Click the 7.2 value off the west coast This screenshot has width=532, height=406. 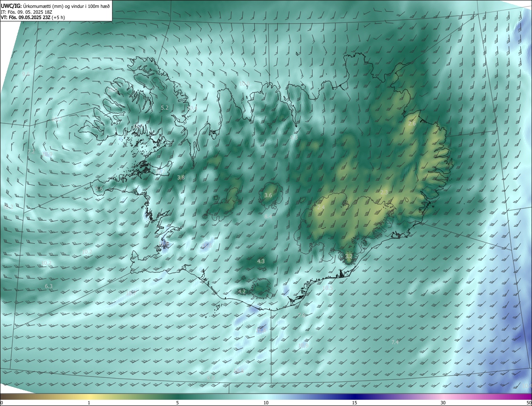(x=31, y=151)
